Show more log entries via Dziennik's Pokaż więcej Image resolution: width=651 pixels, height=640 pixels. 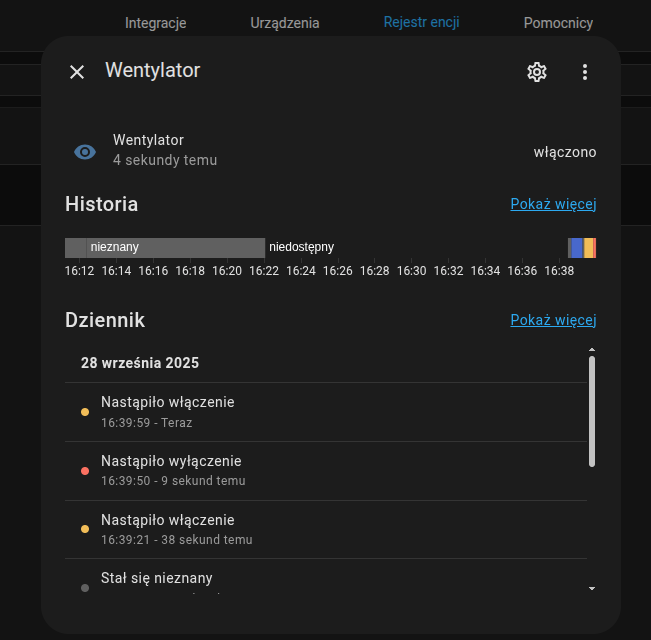click(x=553, y=320)
